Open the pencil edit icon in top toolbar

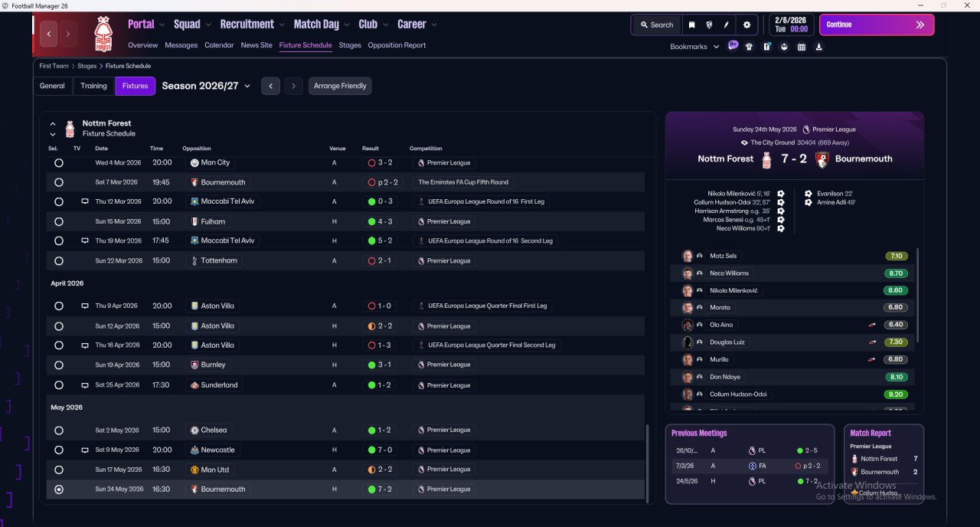point(727,25)
